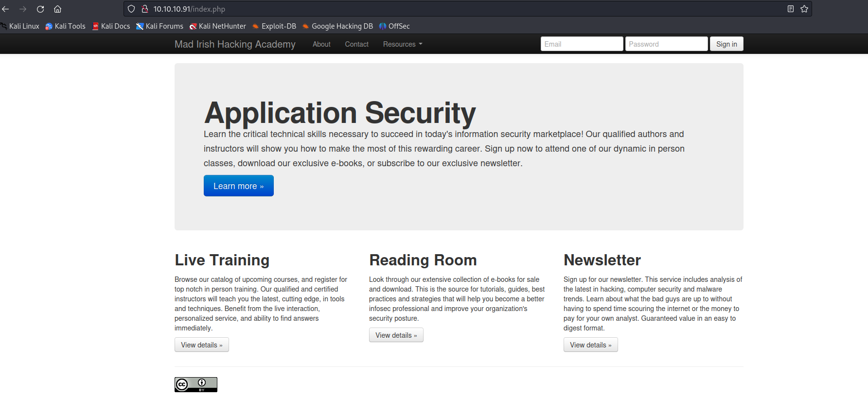The width and height of the screenshot is (868, 416).
Task: Click the Live Training heading
Action: [x=222, y=260]
